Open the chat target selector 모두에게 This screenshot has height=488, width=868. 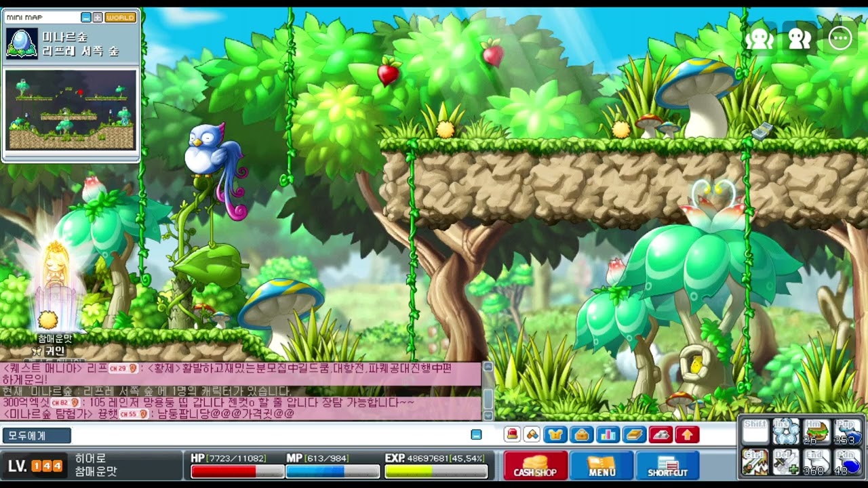point(37,435)
